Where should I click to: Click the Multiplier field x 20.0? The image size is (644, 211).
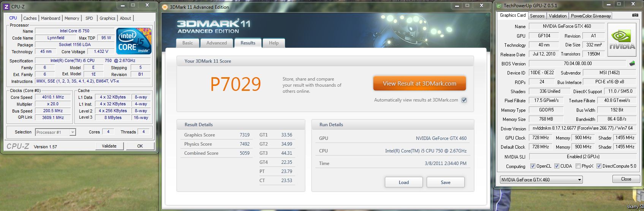pyautogui.click(x=53, y=104)
